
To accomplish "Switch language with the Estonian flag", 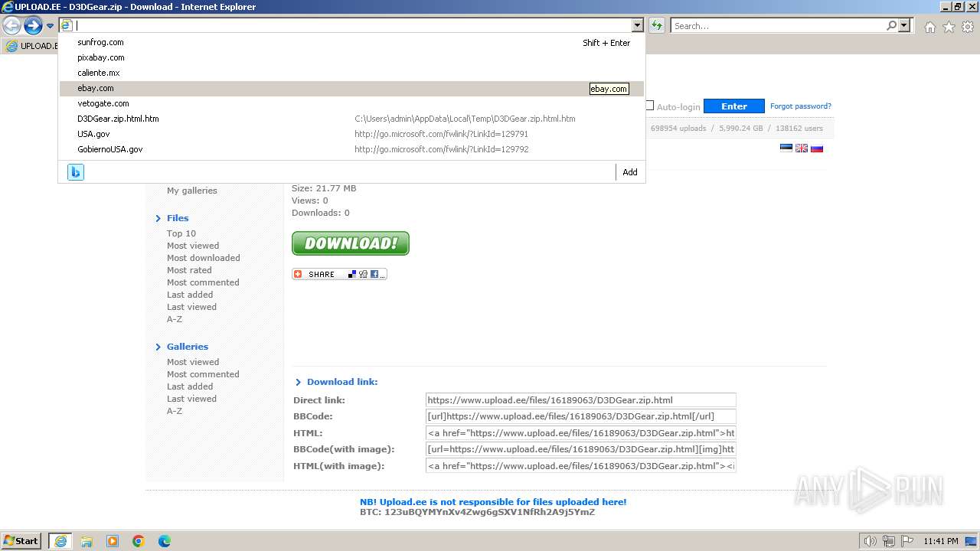I will [786, 148].
